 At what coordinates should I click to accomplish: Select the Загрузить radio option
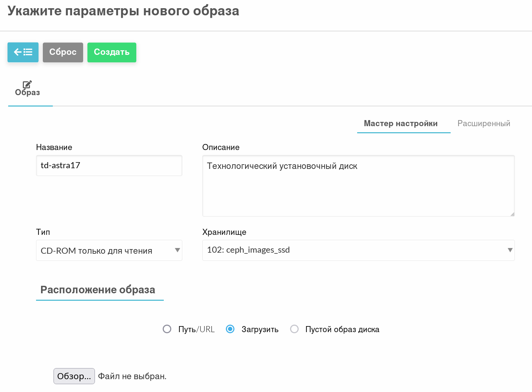(230, 329)
